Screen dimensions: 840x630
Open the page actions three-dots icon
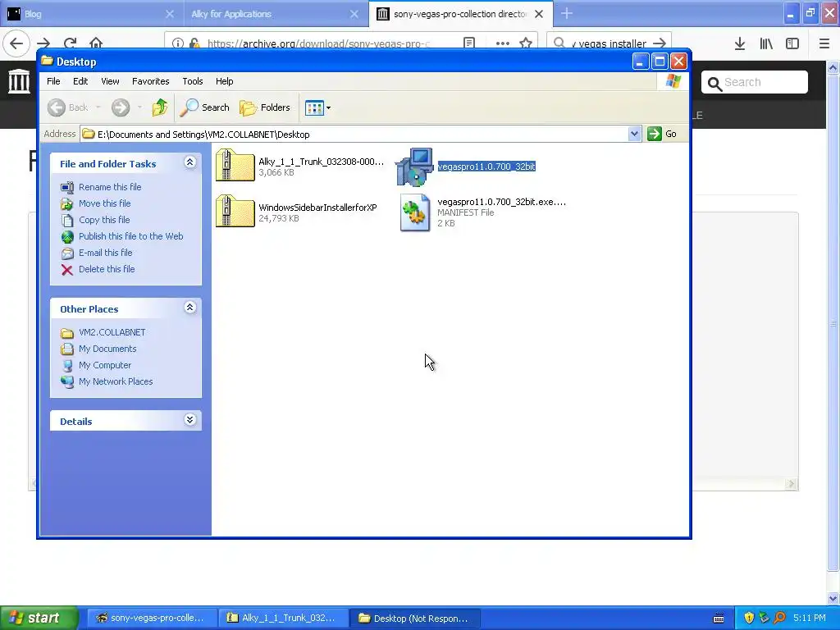pyautogui.click(x=503, y=43)
